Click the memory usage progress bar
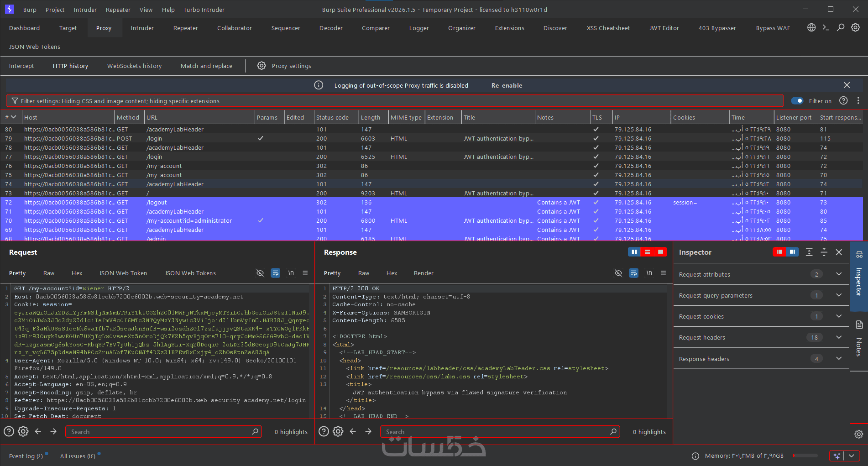 805,456
